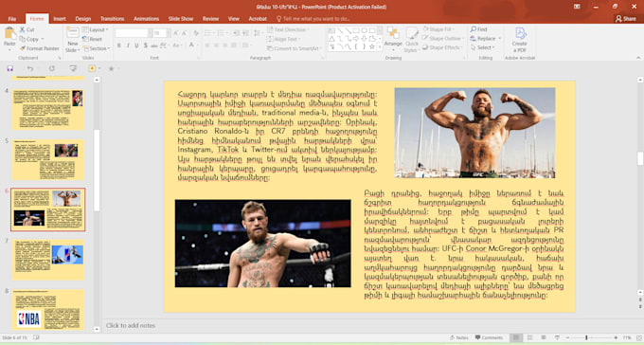
Task: Open the Layout dropdown
Action: (x=96, y=29)
